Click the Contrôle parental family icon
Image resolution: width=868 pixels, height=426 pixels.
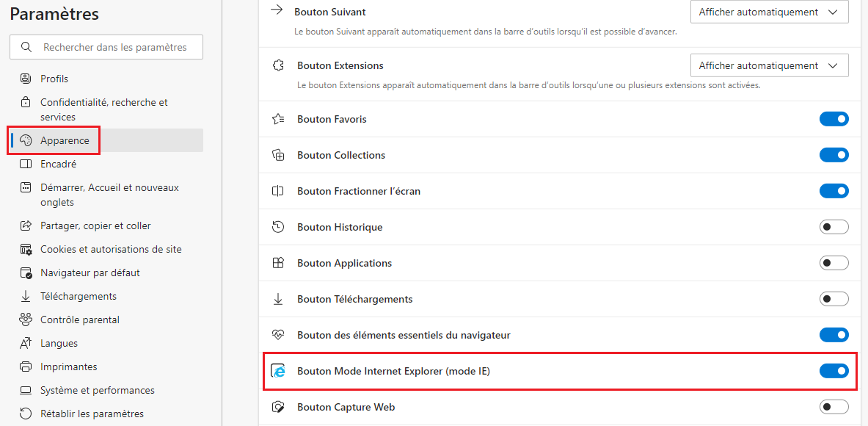coord(26,319)
